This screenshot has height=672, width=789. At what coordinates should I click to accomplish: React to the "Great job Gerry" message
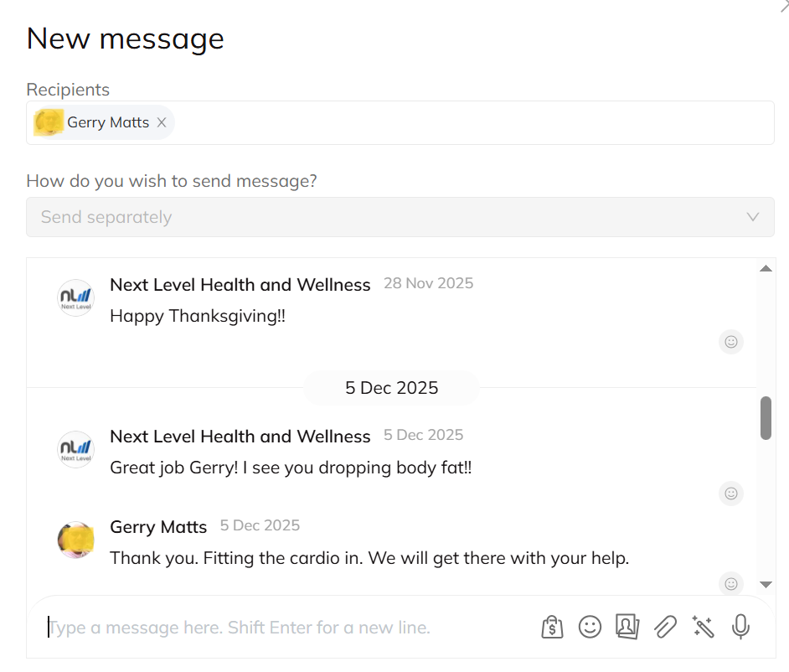coord(731,494)
